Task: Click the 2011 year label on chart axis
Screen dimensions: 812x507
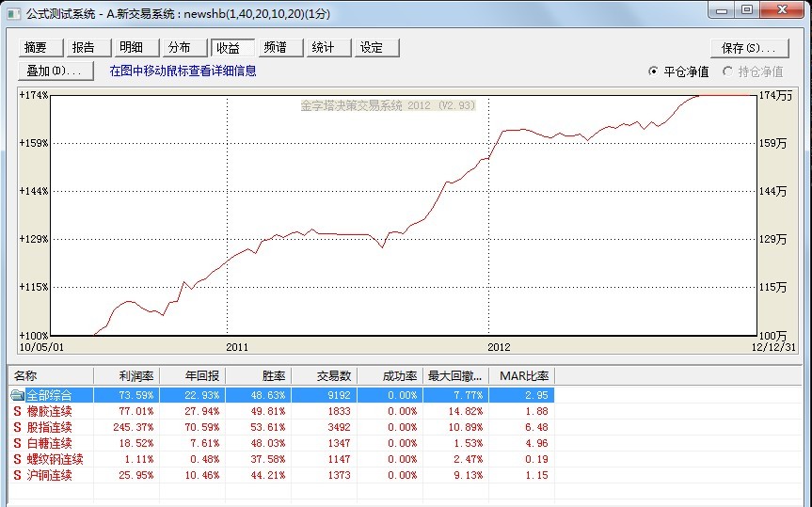Action: pyautogui.click(x=237, y=347)
